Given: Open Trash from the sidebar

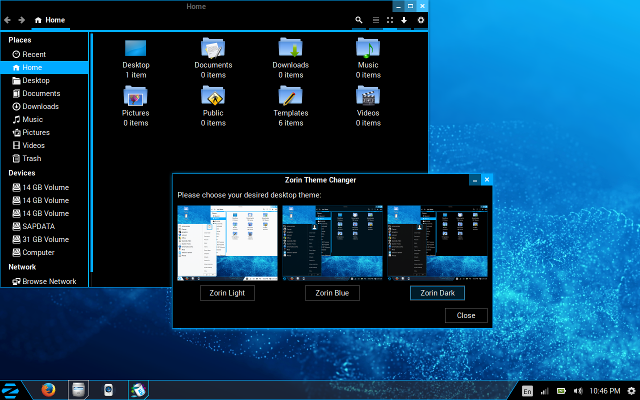Looking at the screenshot, I should click(x=44, y=159).
